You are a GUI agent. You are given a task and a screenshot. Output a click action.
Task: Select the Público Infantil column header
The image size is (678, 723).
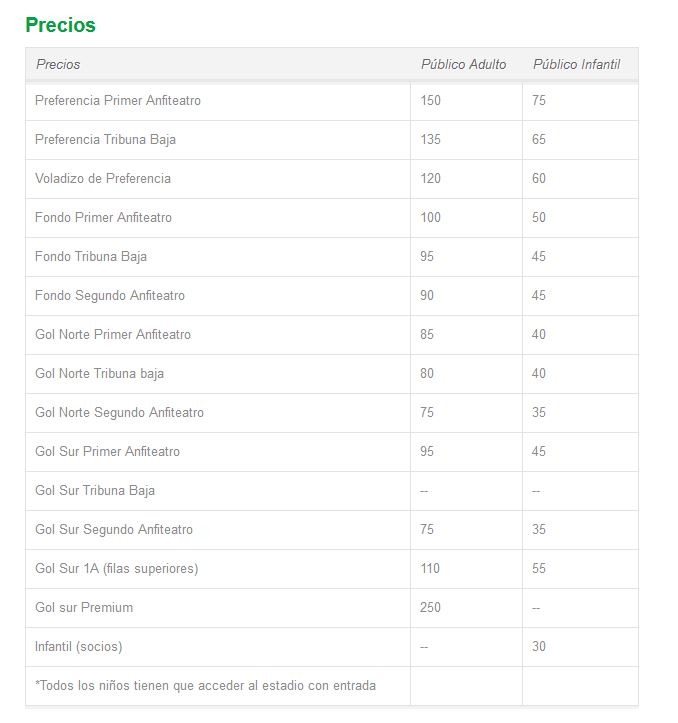coord(577,64)
